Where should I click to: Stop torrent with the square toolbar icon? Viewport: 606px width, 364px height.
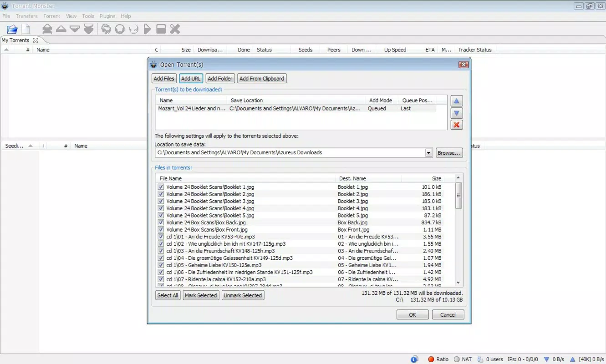coord(161,29)
